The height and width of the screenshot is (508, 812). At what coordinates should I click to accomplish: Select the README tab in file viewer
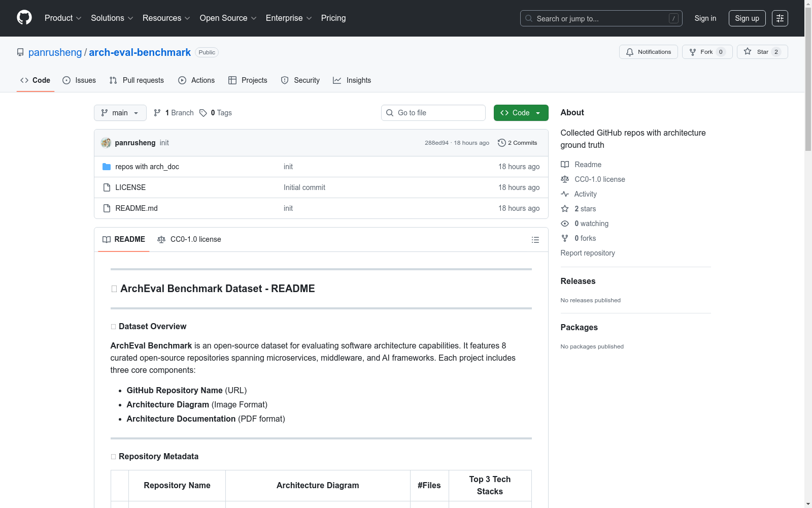[124, 239]
